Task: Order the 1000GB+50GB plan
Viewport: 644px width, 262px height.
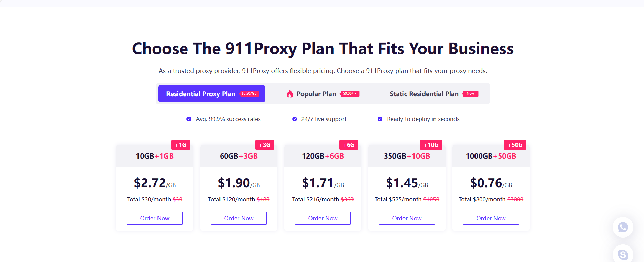Action: (491, 218)
